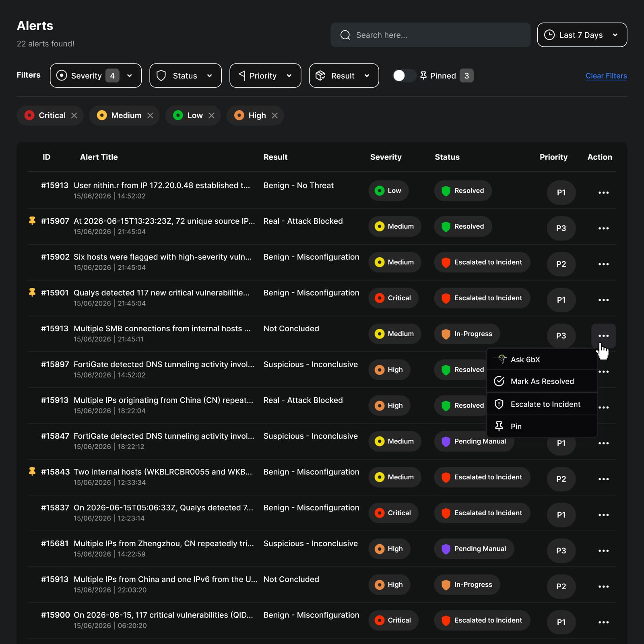The image size is (644, 644).
Task: Choose Mark As Resolved in the menu
Action: pyautogui.click(x=542, y=381)
